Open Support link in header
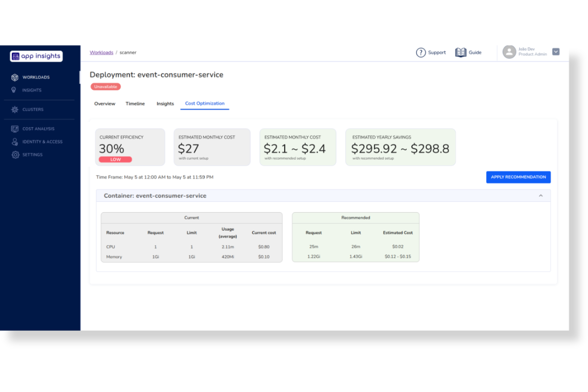Image resolution: width=588 pixels, height=392 pixels. point(437,52)
